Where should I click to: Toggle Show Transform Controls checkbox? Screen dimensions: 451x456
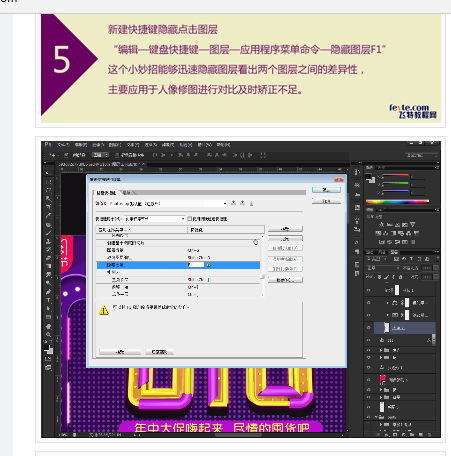pos(117,155)
